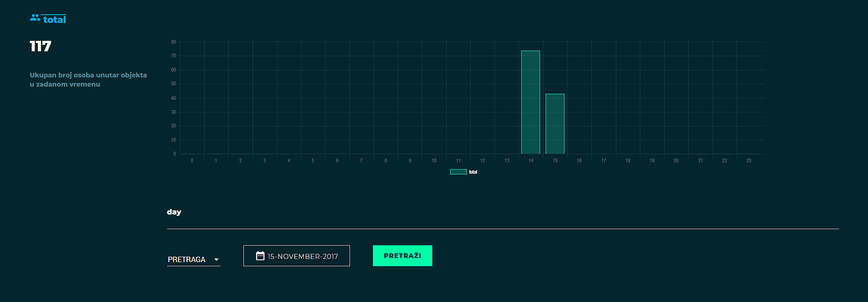Click x-axis label 12
Image resolution: width=868 pixels, height=302 pixels.
click(x=482, y=160)
